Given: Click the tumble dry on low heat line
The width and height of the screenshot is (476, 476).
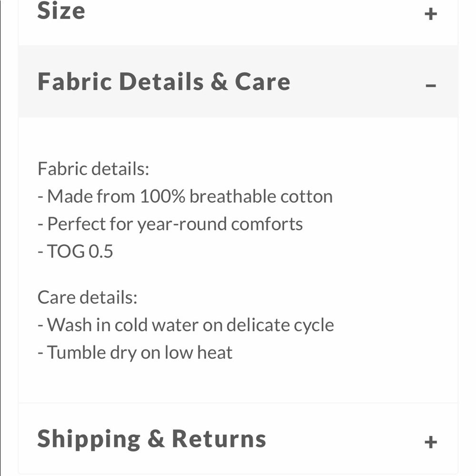Looking at the screenshot, I should tap(135, 352).
